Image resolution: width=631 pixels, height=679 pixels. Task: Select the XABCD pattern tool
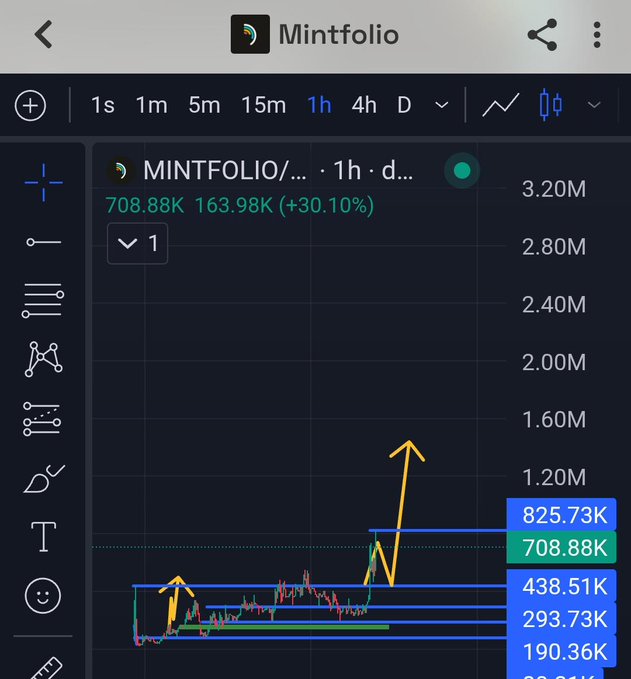(43, 359)
